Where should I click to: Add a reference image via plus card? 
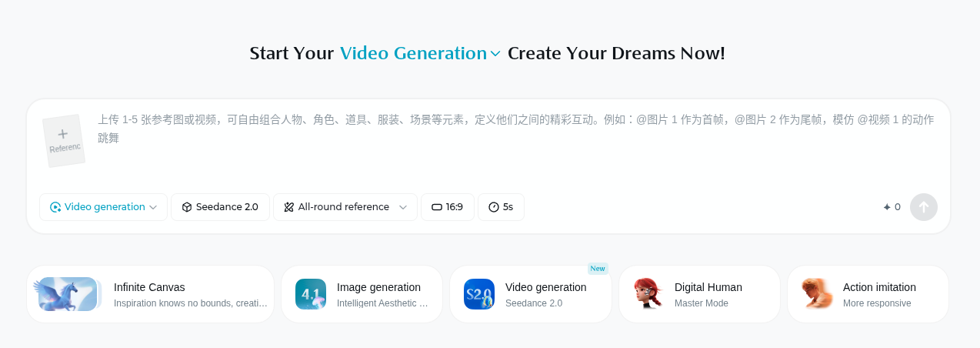(x=63, y=140)
